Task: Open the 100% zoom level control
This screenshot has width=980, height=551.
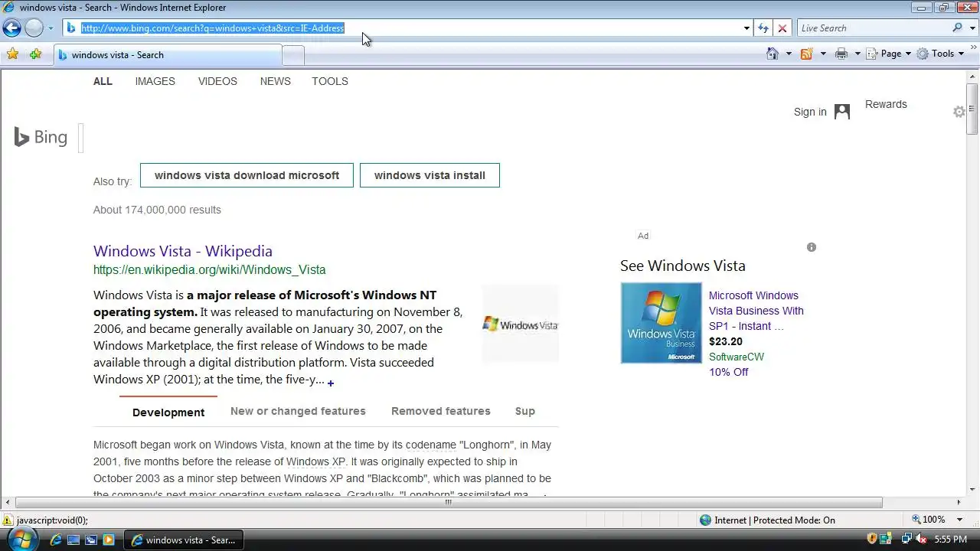Action: (x=937, y=520)
